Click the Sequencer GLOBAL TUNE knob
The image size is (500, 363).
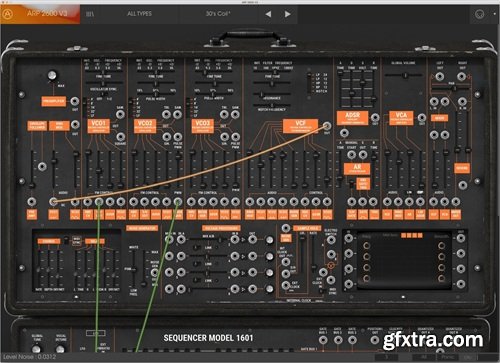click(x=36, y=350)
